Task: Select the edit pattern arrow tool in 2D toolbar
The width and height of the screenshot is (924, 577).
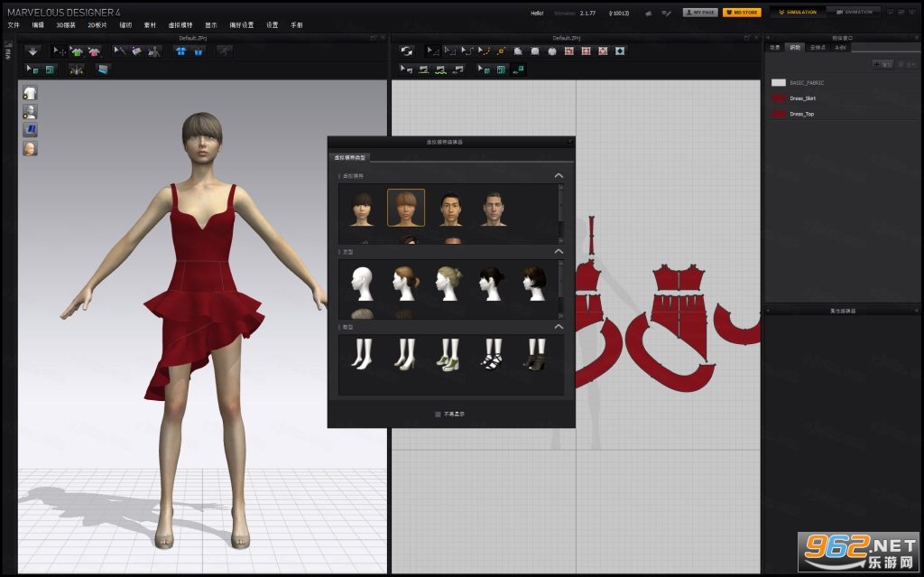Action: click(433, 51)
